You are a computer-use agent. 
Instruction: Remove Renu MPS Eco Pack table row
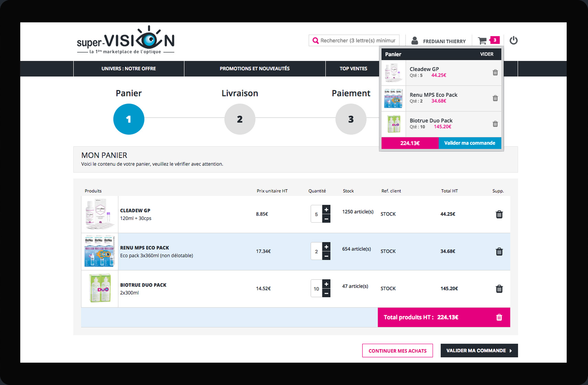click(x=499, y=252)
